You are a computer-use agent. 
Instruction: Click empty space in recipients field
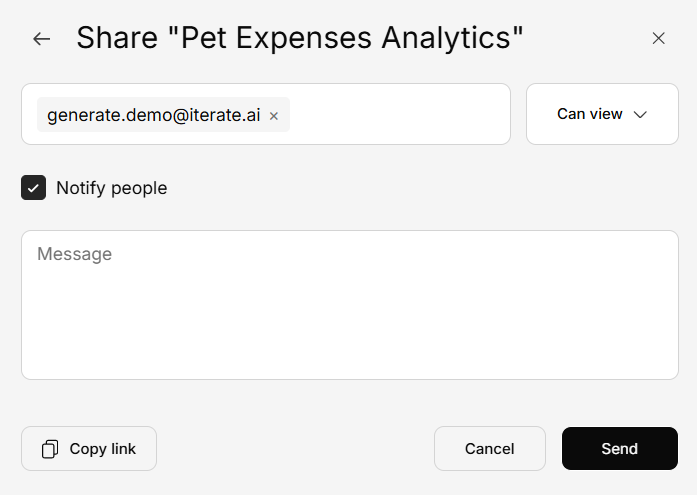coord(400,114)
